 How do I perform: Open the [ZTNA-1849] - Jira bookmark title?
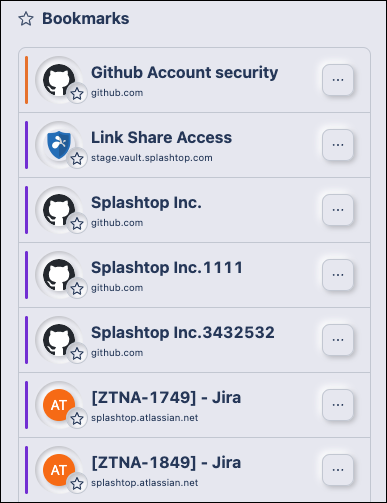pyautogui.click(x=166, y=463)
